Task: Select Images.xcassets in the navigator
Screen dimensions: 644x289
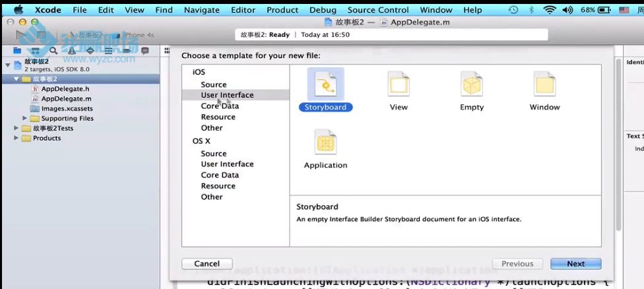Action: coord(67,109)
